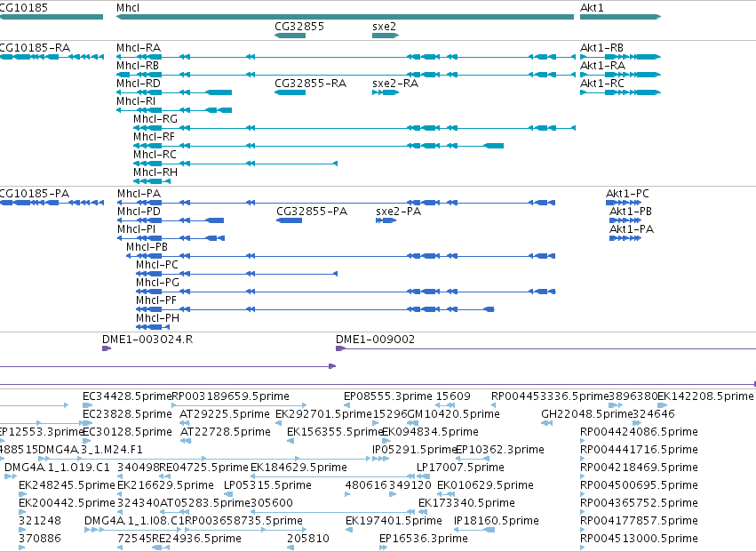
Task: Click EST label EP08555.3prime
Action: tap(388, 396)
